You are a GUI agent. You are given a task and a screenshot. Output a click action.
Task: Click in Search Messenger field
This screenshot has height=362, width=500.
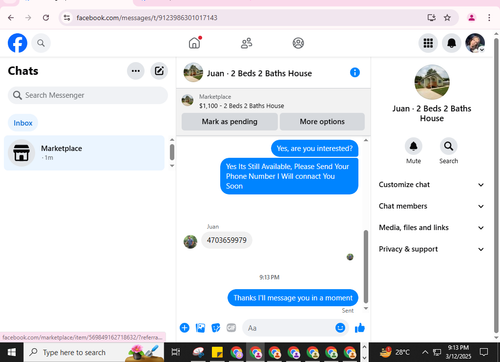pos(88,95)
